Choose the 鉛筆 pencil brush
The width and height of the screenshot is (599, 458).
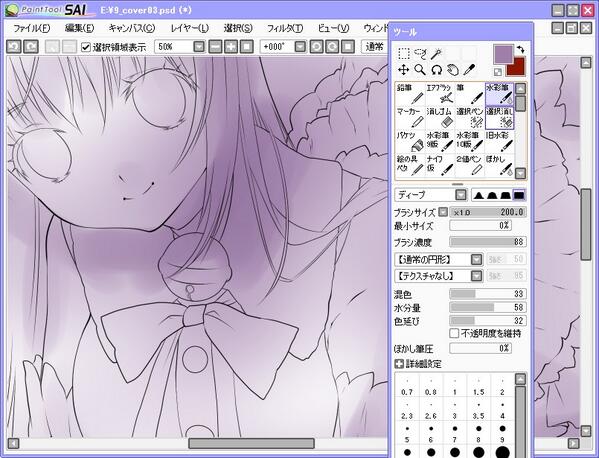coord(410,94)
